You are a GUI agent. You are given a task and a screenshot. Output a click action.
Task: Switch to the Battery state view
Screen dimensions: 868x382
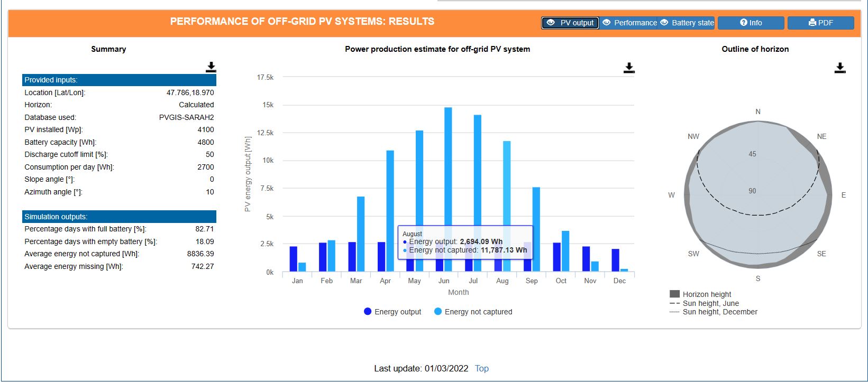click(x=687, y=23)
